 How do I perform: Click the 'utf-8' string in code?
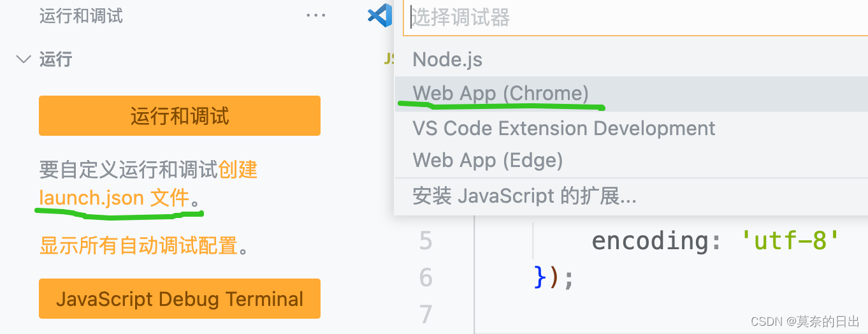(790, 241)
